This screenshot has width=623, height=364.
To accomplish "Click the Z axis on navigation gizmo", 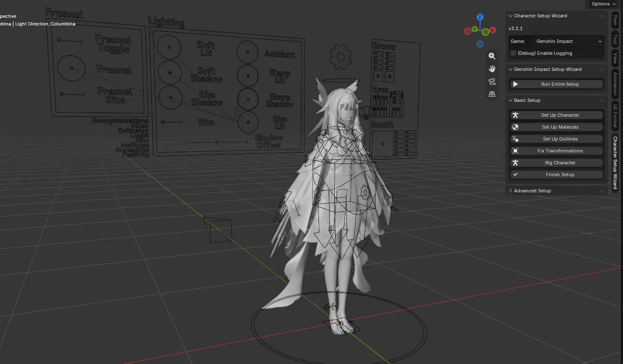I will [x=480, y=17].
